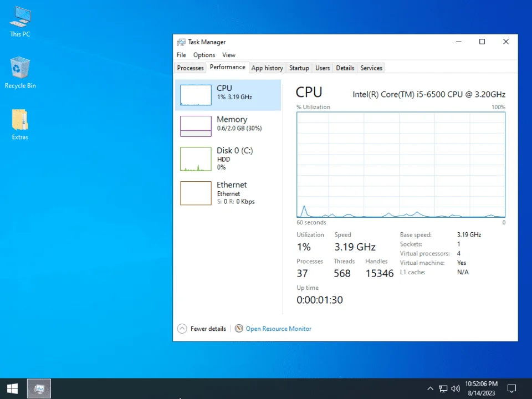Screen dimensions: 532x399
Task: Click the CPU utilization graph
Action: coord(401,165)
